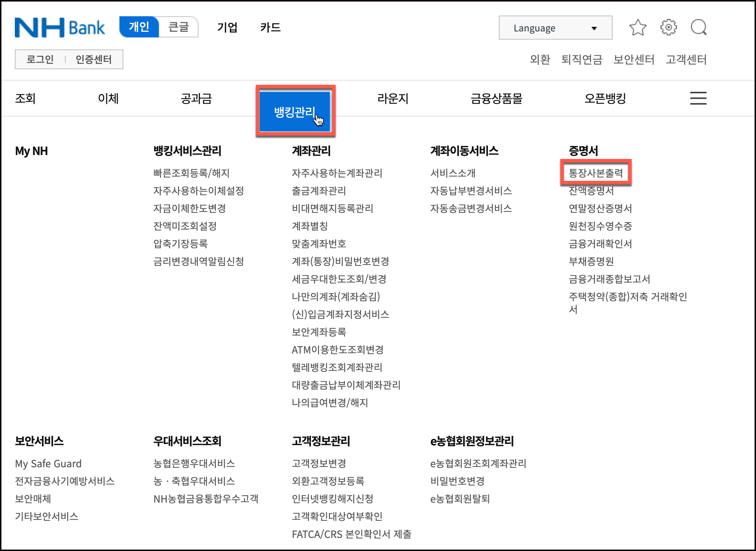Click 자동납부변경서비스

coord(471,191)
